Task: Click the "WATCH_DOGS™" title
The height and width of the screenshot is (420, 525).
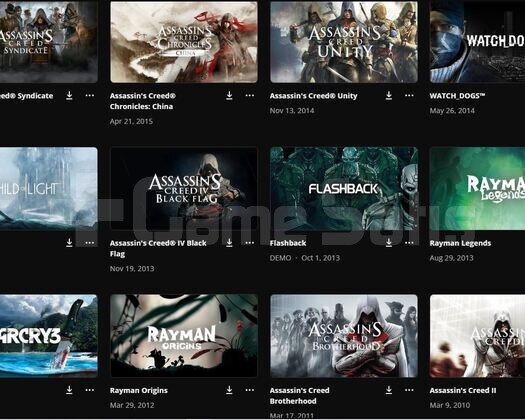Action: pyautogui.click(x=457, y=96)
